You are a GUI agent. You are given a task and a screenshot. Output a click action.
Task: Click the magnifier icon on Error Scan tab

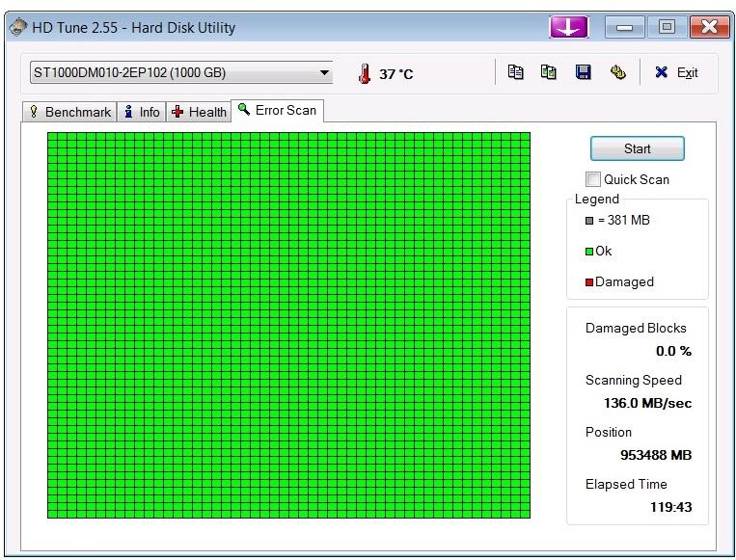coord(244,109)
